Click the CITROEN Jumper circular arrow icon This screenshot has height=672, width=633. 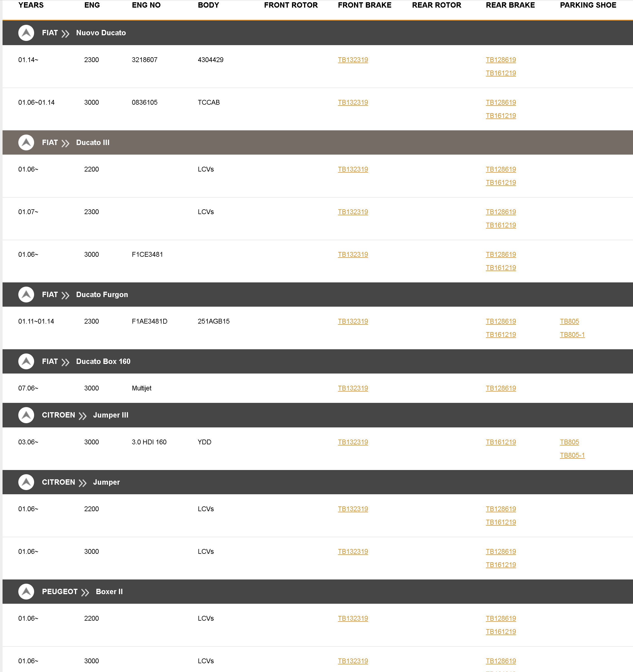(26, 482)
